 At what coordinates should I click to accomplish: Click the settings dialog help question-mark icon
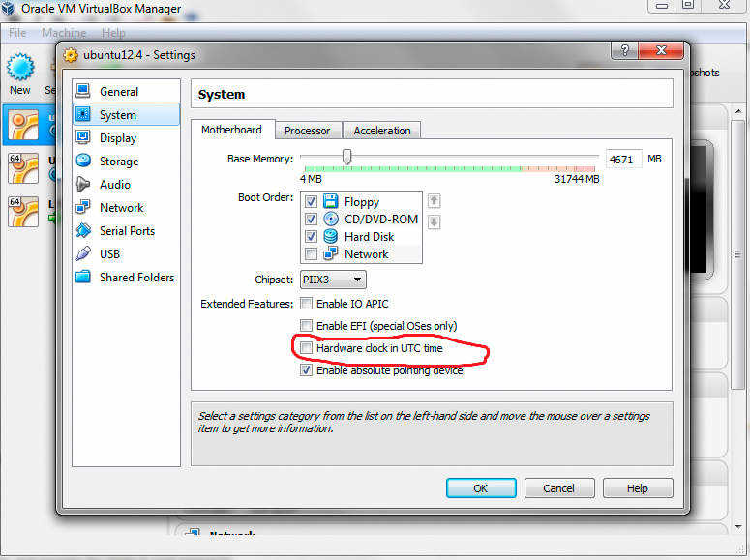[x=624, y=50]
